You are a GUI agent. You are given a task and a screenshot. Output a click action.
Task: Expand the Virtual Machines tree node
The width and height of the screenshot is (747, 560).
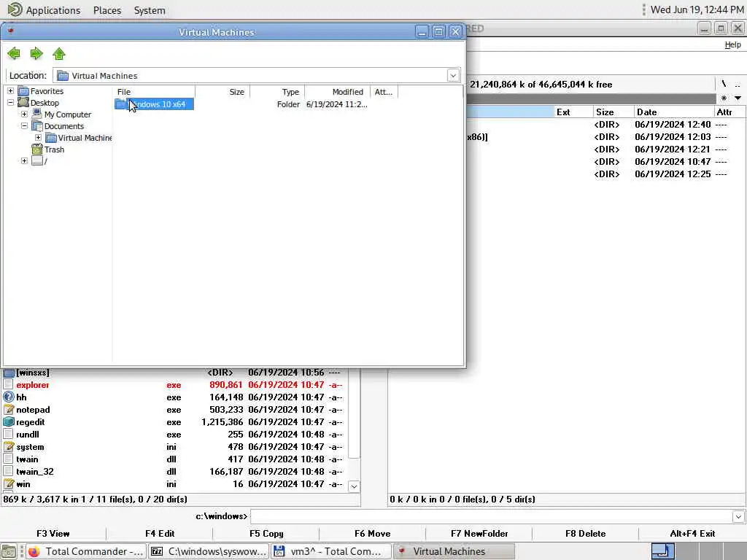pos(38,137)
